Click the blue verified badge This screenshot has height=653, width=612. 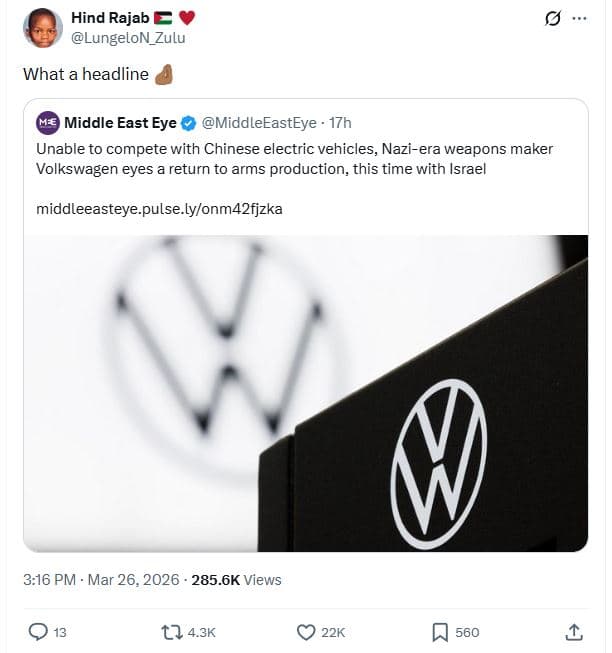[189, 123]
